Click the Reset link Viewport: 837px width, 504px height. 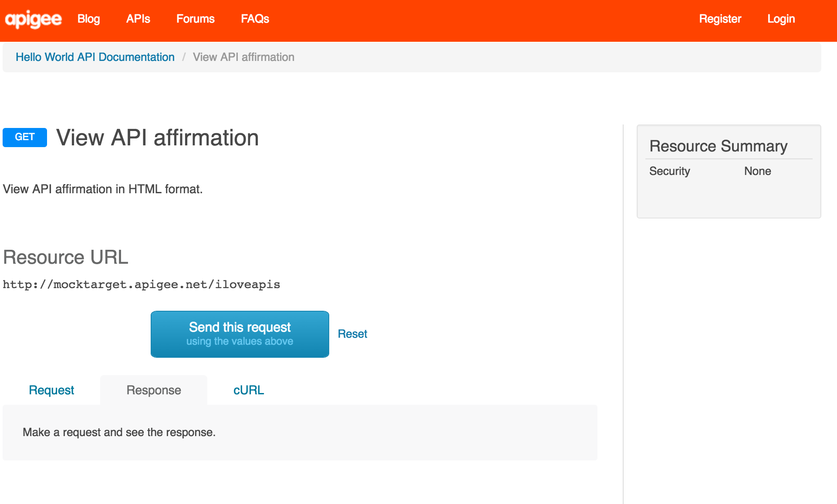[352, 334]
